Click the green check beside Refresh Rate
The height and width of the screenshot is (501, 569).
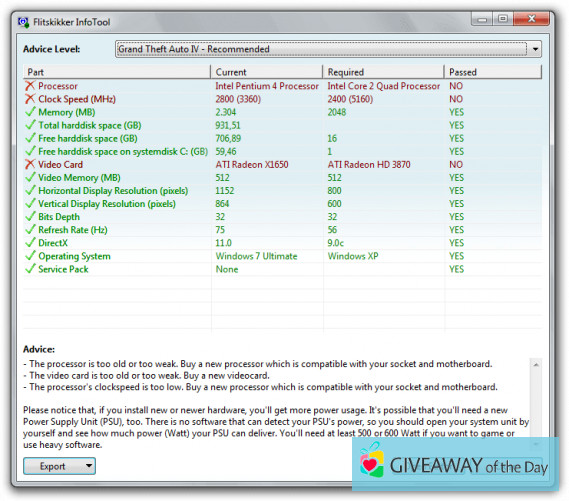click(x=30, y=229)
